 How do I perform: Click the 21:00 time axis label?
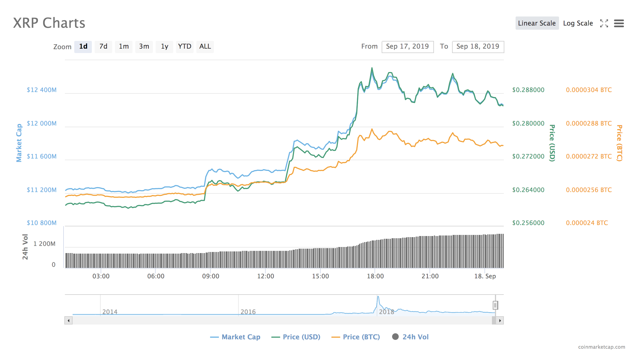pyautogui.click(x=430, y=276)
